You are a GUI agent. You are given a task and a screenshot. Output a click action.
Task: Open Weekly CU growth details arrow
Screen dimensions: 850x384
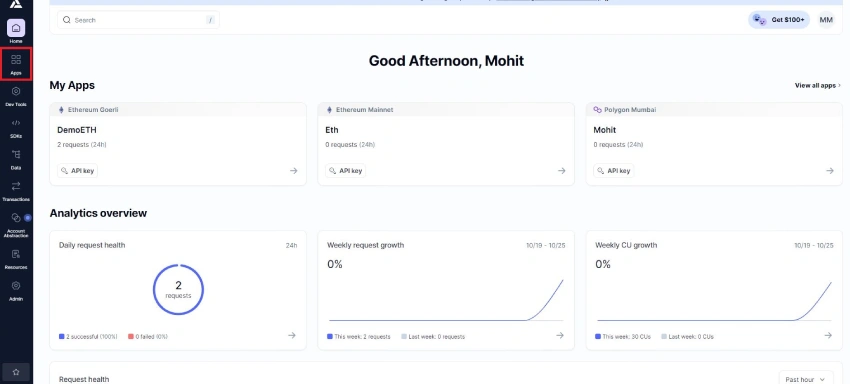(x=828, y=336)
